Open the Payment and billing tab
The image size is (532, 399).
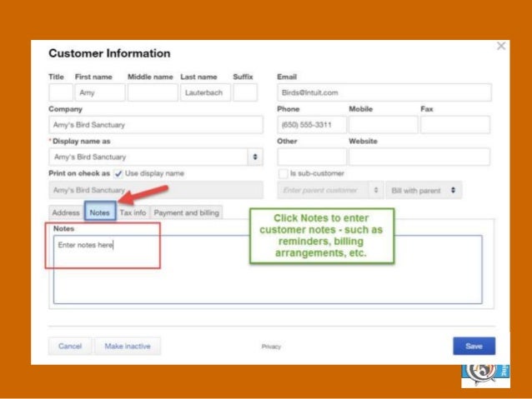pos(186,213)
